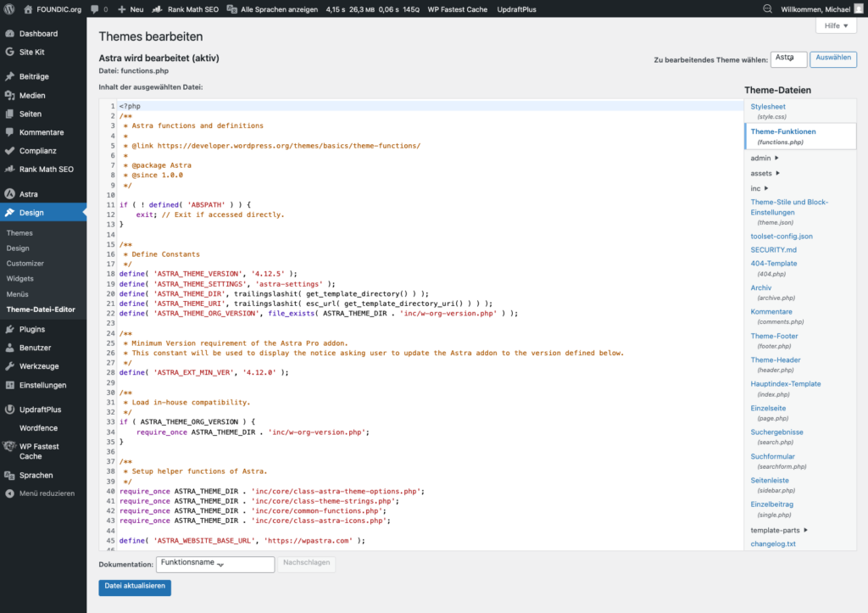Screen dimensions: 868x613
Task: Click the Complianz icon in the sidebar
Action: (11, 150)
